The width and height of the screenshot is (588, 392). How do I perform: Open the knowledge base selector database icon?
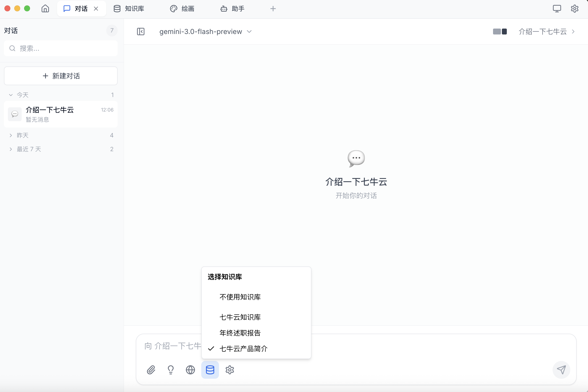pos(210,370)
